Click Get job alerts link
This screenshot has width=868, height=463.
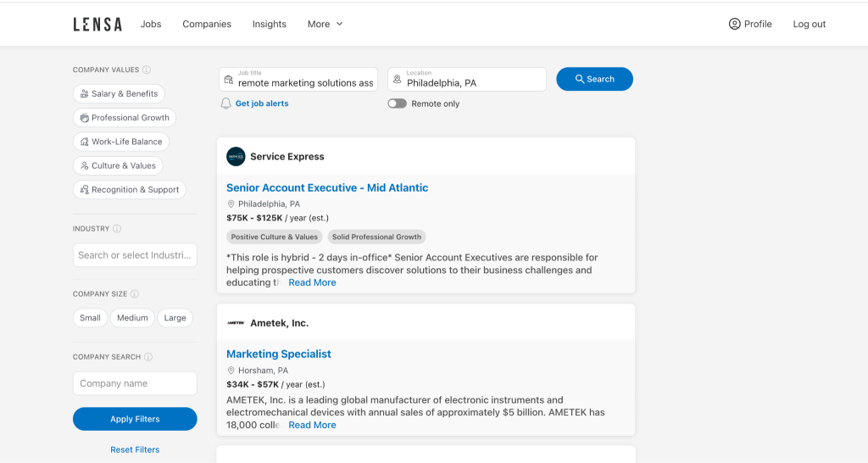[x=262, y=103]
